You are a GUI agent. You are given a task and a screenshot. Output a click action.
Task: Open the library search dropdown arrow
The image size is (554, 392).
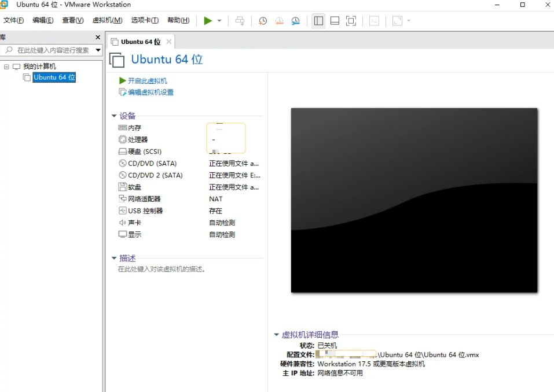[98, 50]
